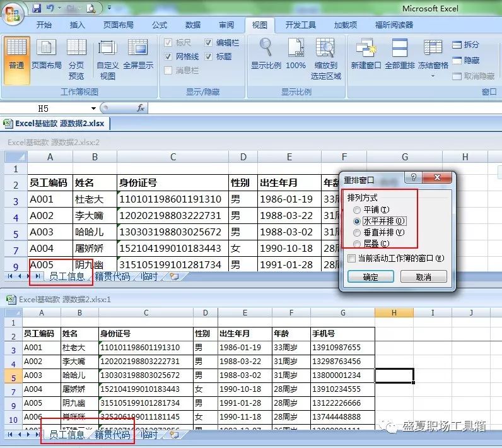Click into the formula bar input
Image resolution: width=502 pixels, height=448 pixels.
324,109
